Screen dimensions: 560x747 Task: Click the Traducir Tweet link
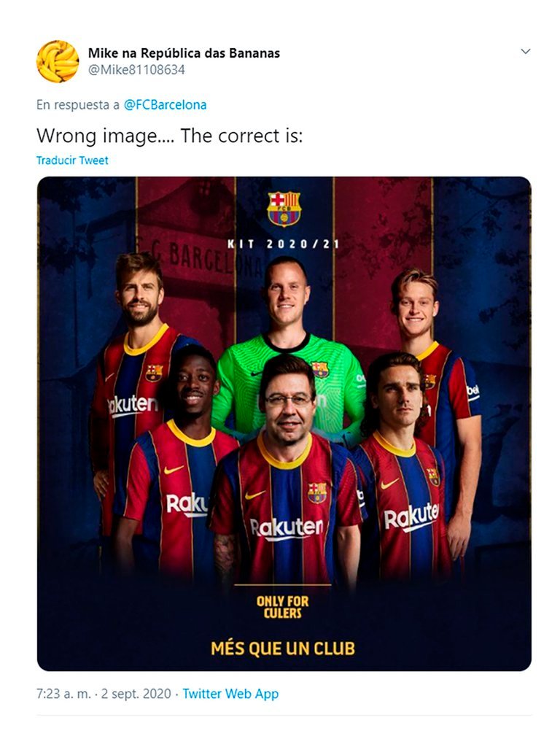(x=72, y=160)
